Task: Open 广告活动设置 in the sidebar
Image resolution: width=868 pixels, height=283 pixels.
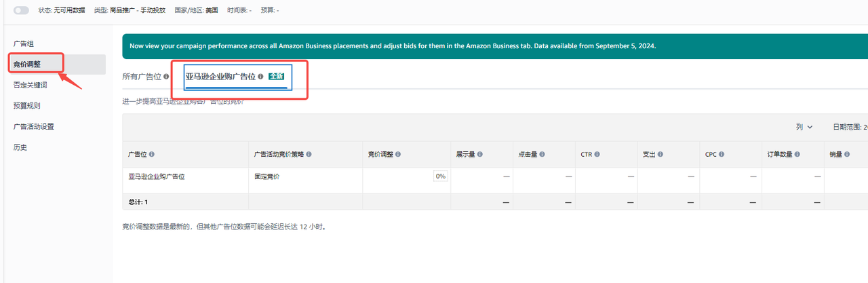Action: coord(34,126)
